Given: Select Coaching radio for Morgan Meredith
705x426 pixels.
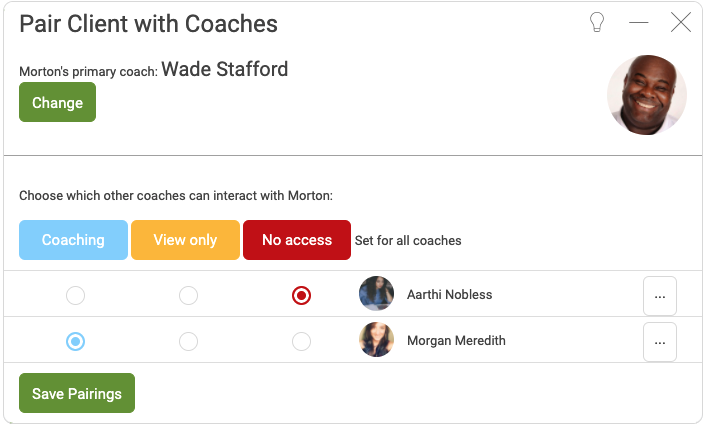Looking at the screenshot, I should click(x=76, y=341).
